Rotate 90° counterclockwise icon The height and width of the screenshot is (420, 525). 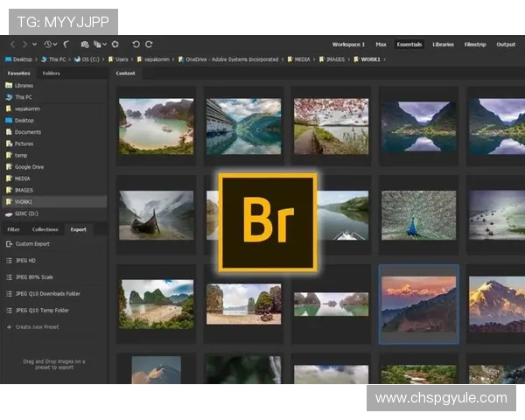(x=136, y=45)
